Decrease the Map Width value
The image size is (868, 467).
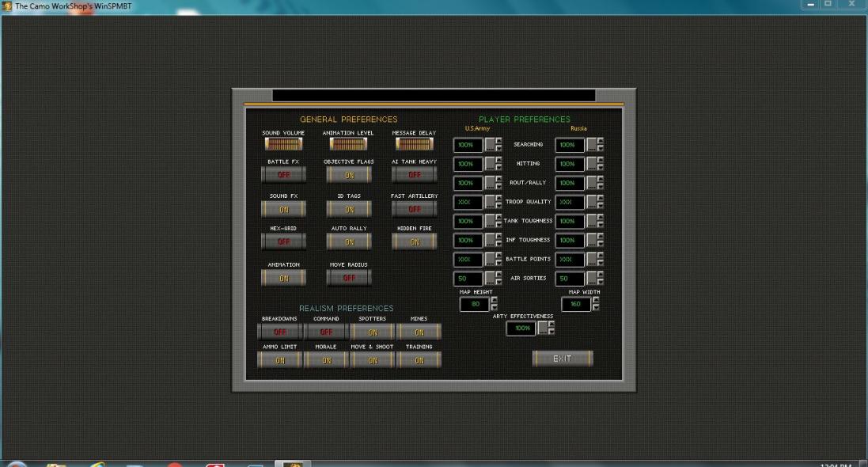click(x=596, y=308)
